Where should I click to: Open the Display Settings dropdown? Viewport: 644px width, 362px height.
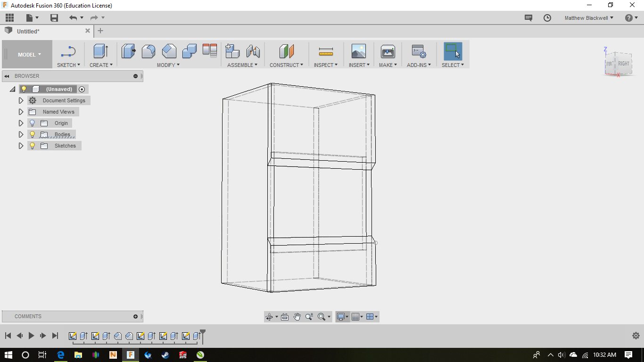click(x=343, y=317)
